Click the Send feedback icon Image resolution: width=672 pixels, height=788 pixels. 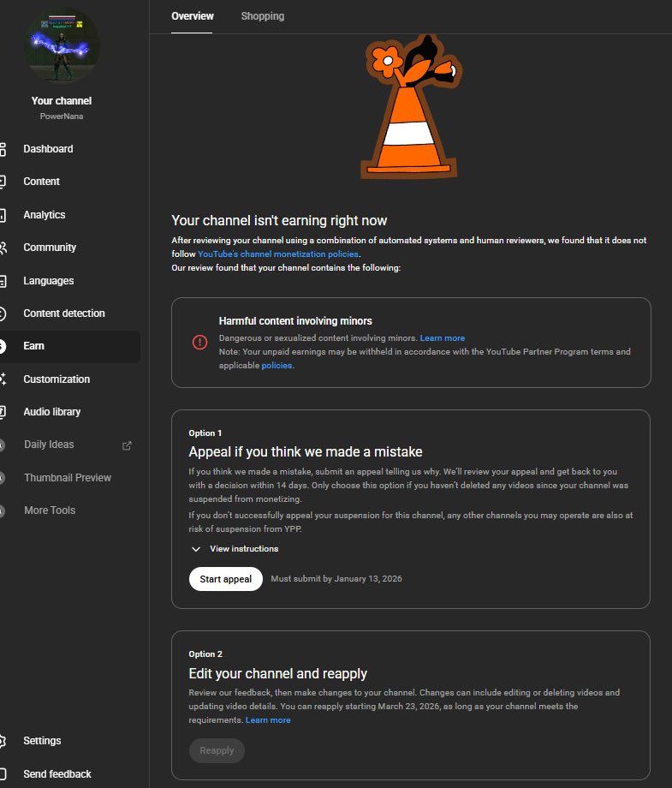click(3, 774)
